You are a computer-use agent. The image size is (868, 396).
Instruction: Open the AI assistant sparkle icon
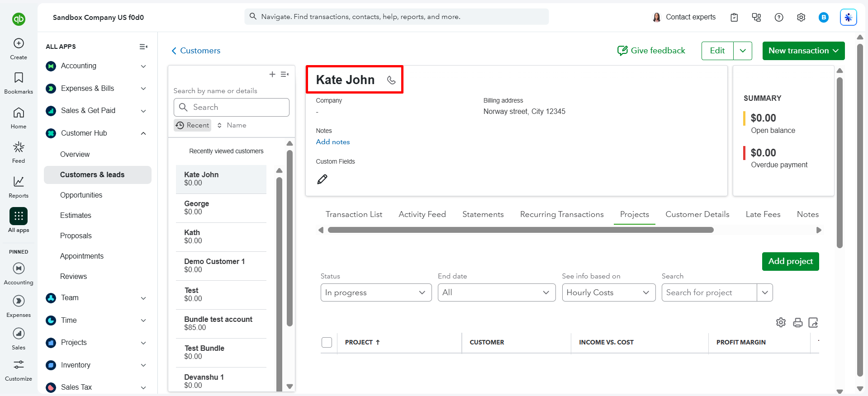(848, 17)
